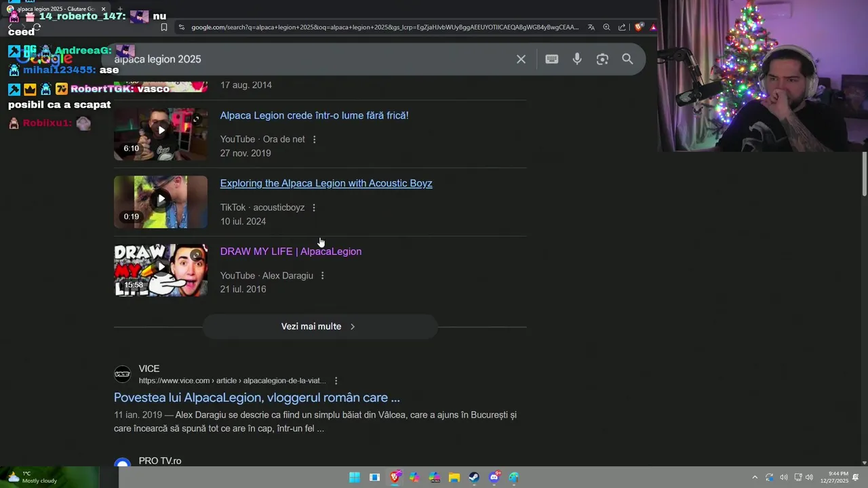
Task: Open more options for Alex Daragiu result
Action: (x=322, y=276)
